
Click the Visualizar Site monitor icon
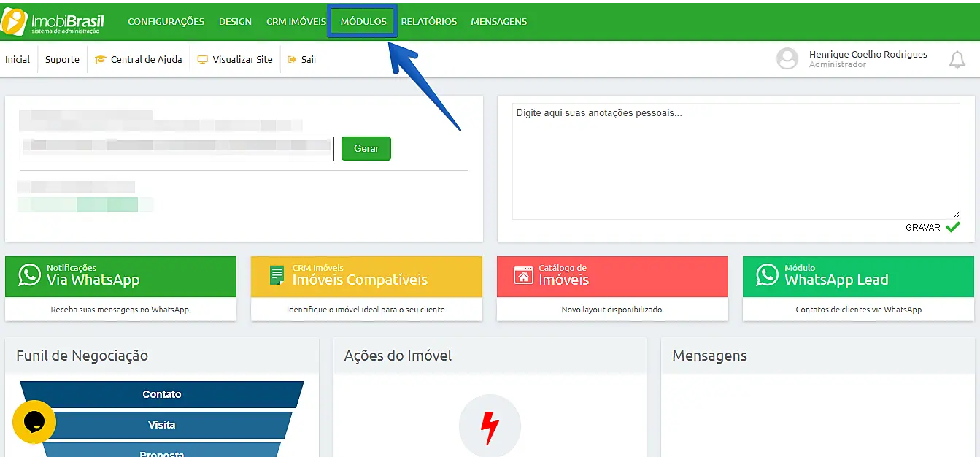point(201,59)
